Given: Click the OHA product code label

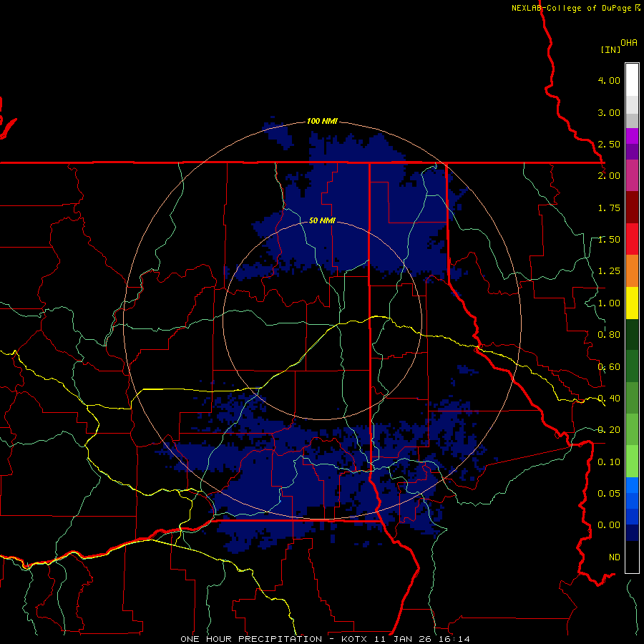Looking at the screenshot, I should [629, 43].
